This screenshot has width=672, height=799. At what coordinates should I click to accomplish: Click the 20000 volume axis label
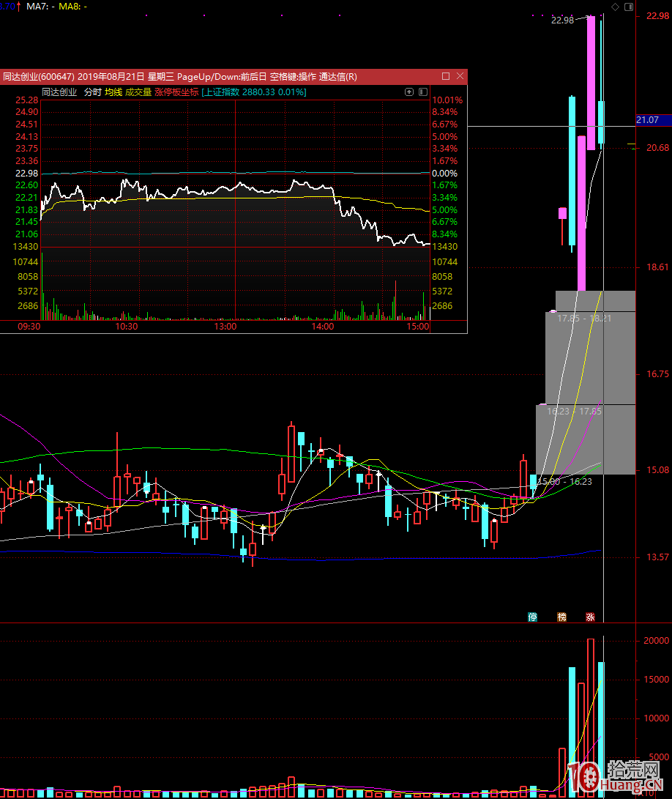[657, 641]
